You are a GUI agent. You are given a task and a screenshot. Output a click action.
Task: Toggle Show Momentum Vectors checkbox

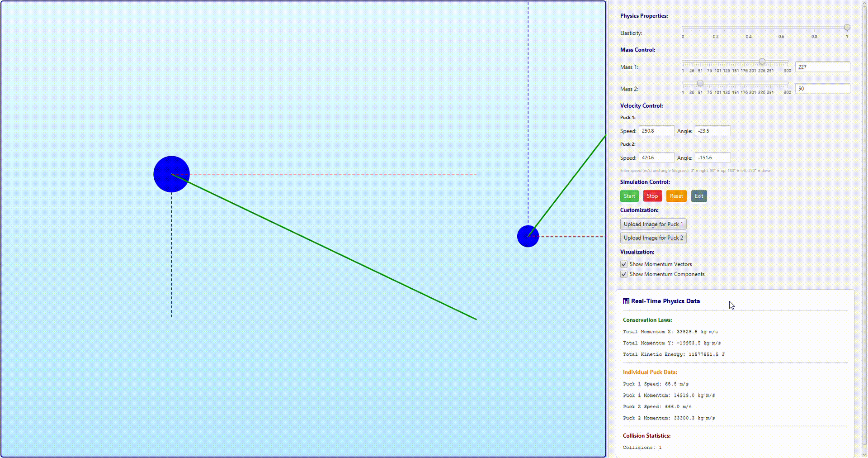[x=624, y=264]
